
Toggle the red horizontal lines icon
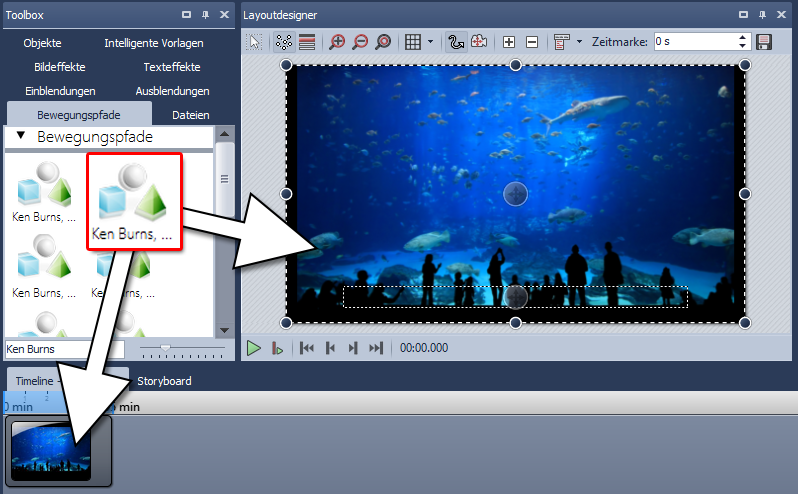point(307,42)
